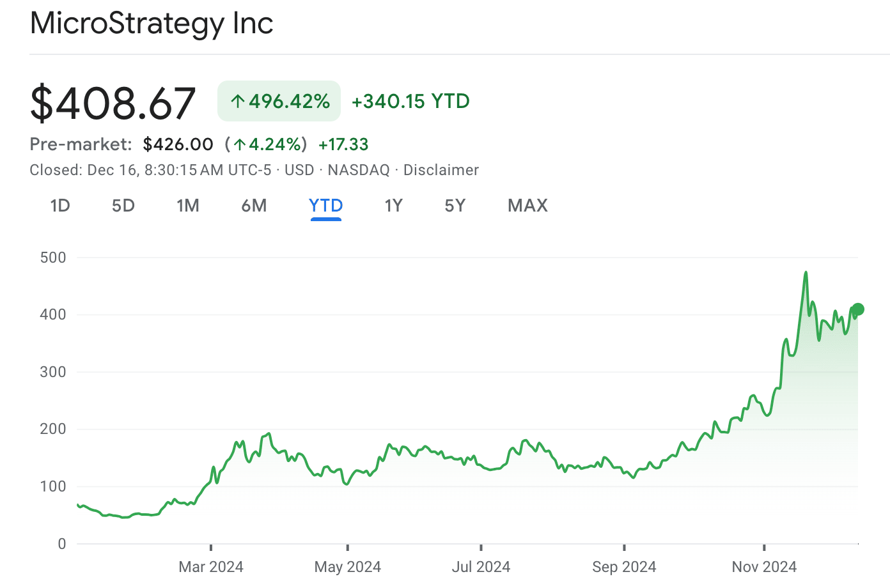
Task: Choose the 1M chart period
Action: coord(188,206)
